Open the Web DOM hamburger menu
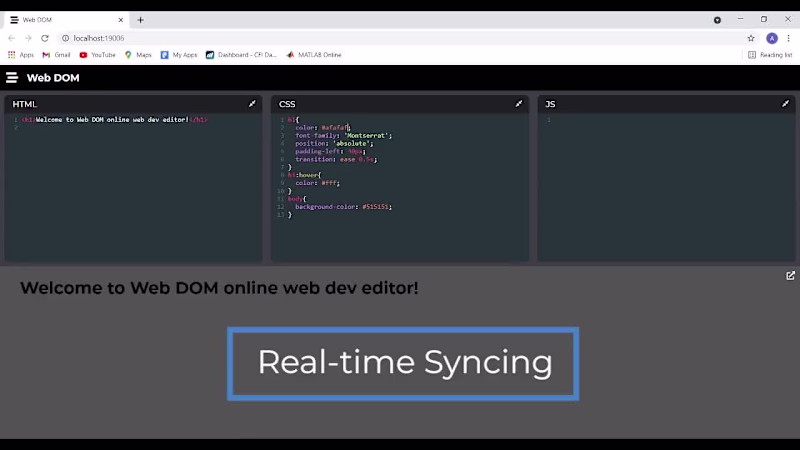Image resolution: width=800 pixels, height=450 pixels. click(x=12, y=78)
